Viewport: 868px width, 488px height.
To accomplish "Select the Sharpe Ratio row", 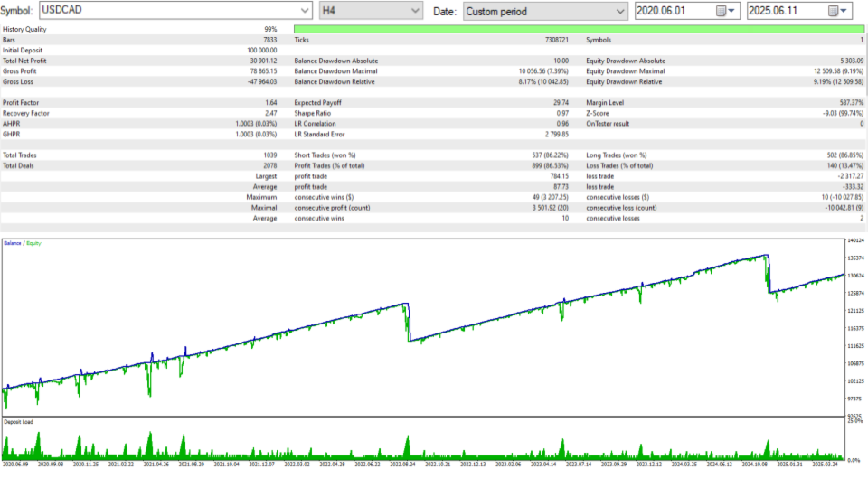I will (x=432, y=114).
